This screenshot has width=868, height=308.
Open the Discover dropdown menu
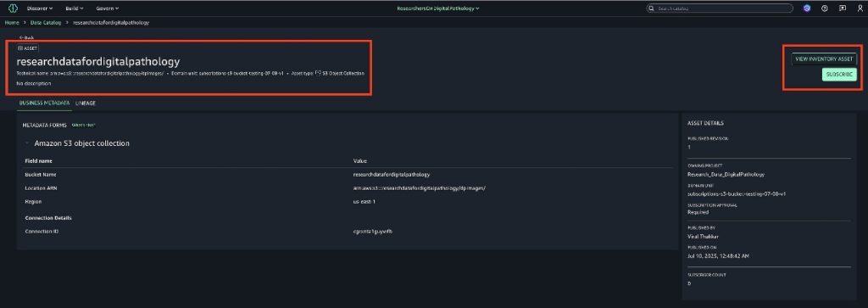40,8
